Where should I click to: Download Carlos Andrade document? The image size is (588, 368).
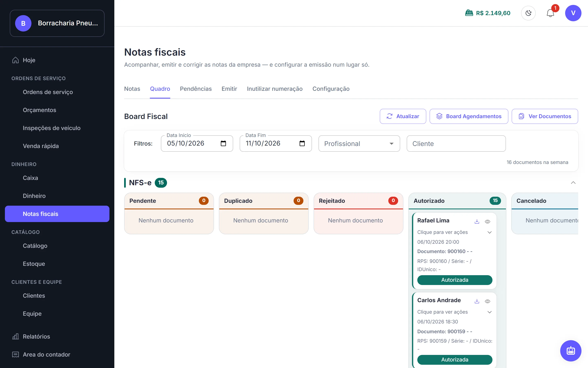point(477,301)
